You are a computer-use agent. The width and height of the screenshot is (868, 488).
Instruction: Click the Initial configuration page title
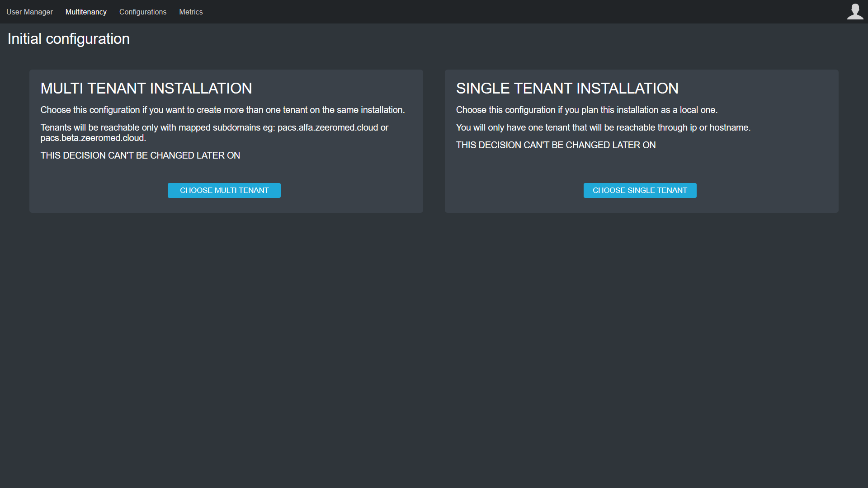(69, 39)
